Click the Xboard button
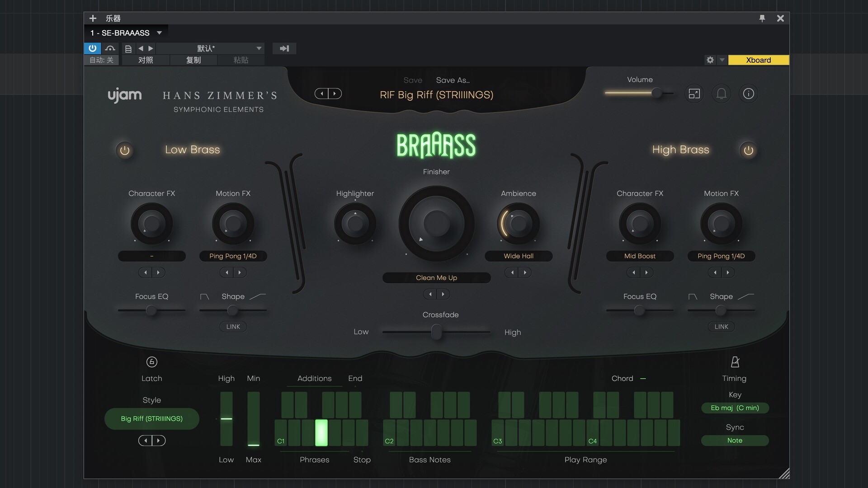 pos(759,60)
